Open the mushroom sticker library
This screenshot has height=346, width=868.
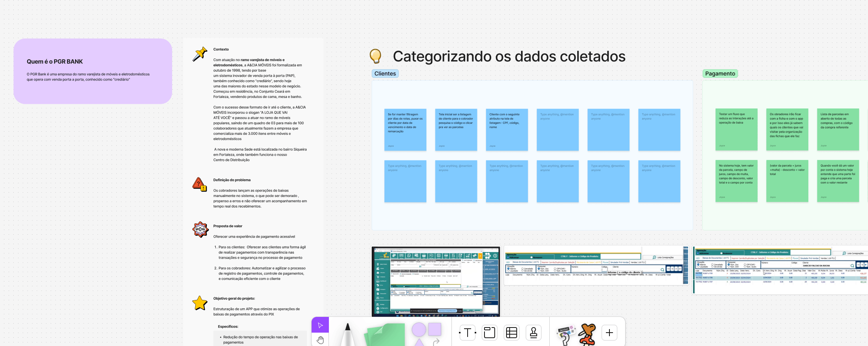point(587,335)
